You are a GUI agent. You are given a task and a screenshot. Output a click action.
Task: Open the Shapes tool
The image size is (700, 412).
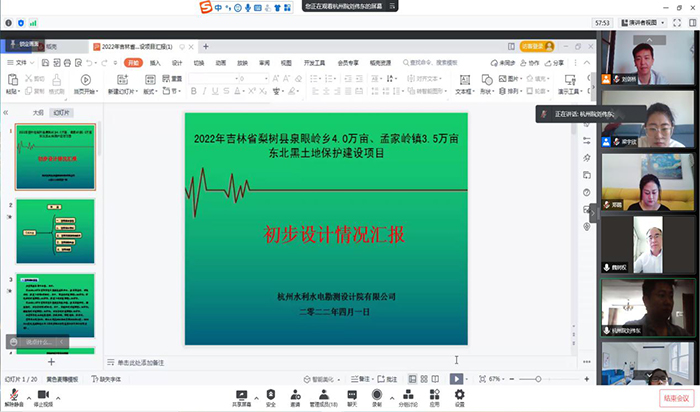tap(487, 83)
